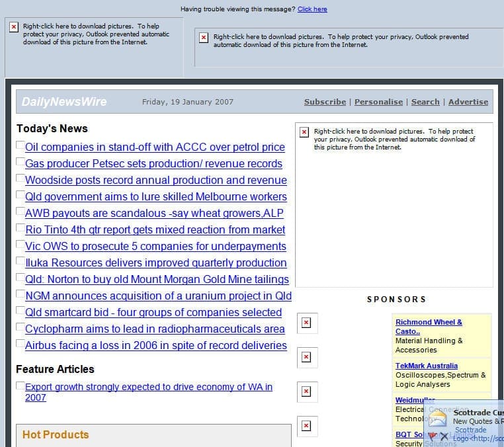Open Gas producer Petsec records article
Image resolution: width=504 pixels, height=447 pixels.
click(153, 163)
